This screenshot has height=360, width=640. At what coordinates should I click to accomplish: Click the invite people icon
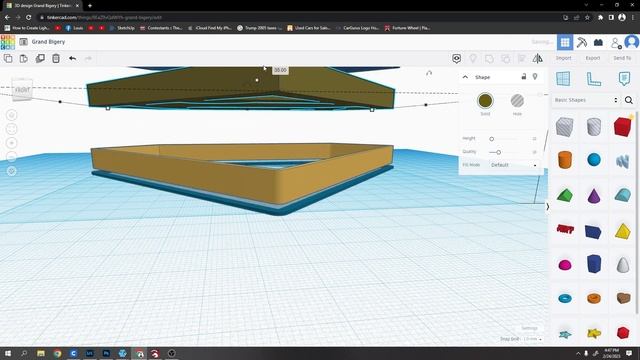[616, 42]
